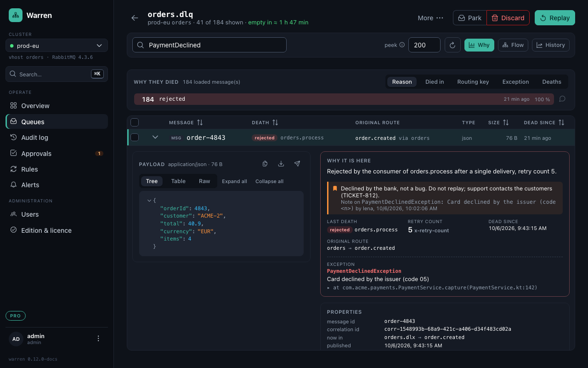The height and width of the screenshot is (368, 588).
Task: Sort by Message column sort arrows
Action: 200,122
